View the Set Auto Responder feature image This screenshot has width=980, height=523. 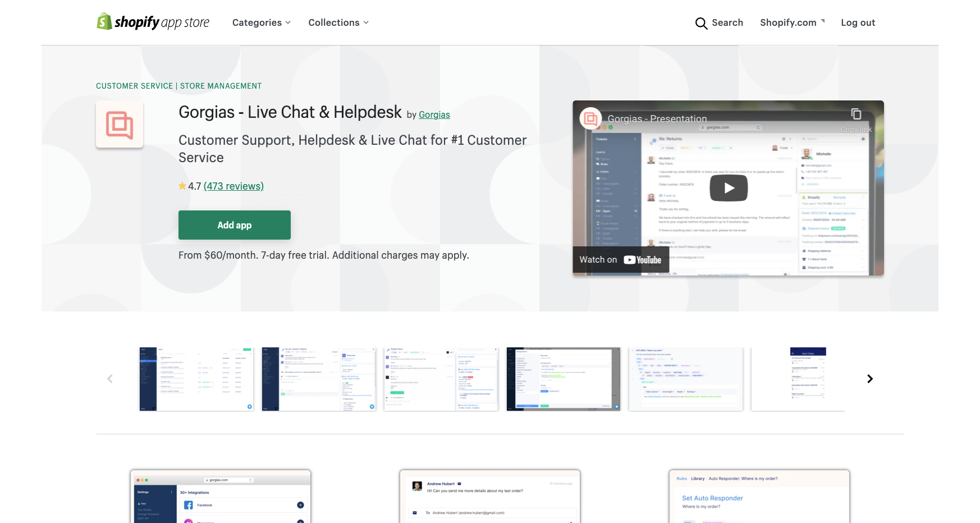pyautogui.click(x=759, y=497)
